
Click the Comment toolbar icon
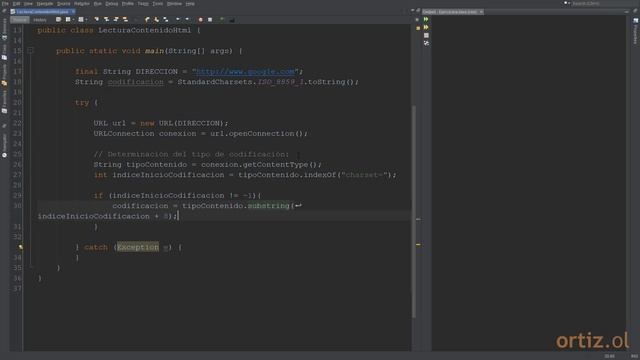point(222,19)
